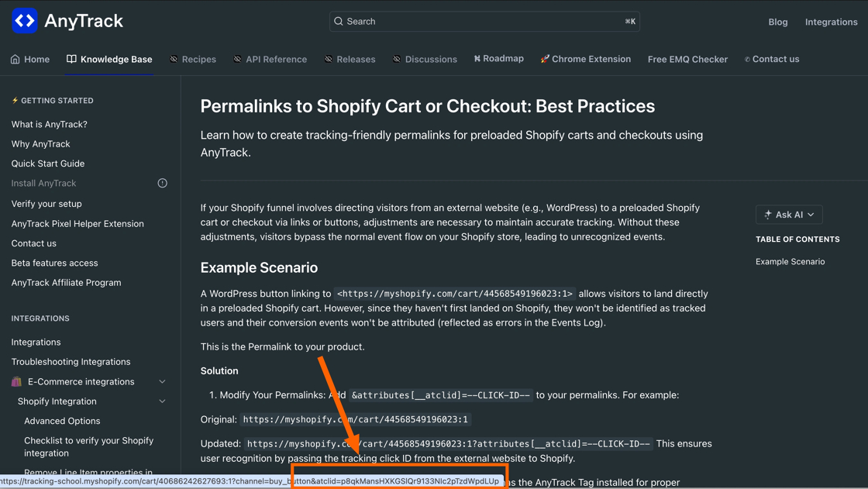
Task: Go to the Blog link
Action: click(x=777, y=22)
